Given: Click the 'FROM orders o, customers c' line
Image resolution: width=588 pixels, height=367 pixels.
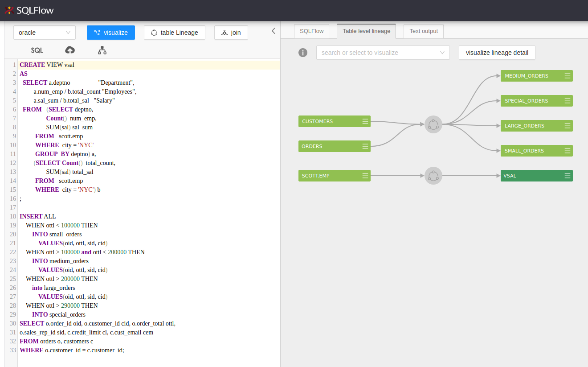Looking at the screenshot, I should [57, 341].
